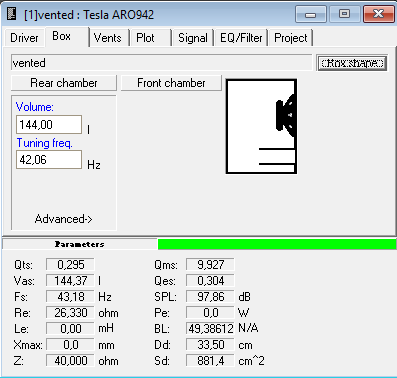The height and width of the screenshot is (378, 397).
Task: Click the green progress bar
Action: click(x=277, y=244)
